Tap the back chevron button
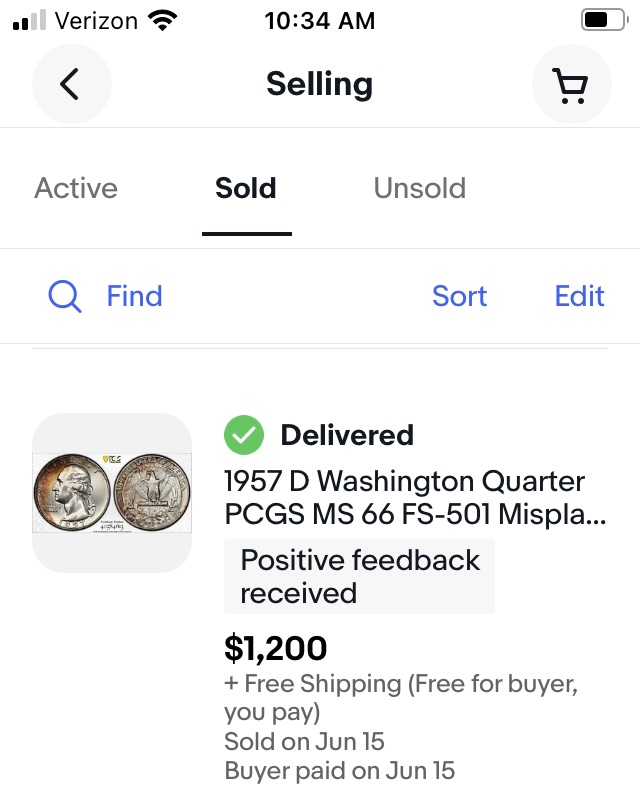The height and width of the screenshot is (786, 640). click(x=71, y=85)
